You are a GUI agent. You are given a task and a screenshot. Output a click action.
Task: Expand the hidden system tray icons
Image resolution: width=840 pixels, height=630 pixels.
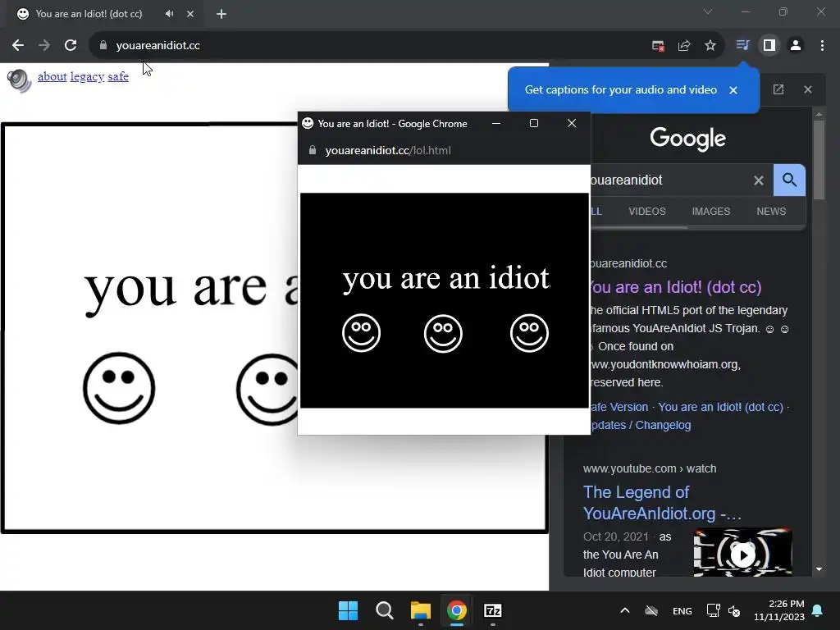(x=624, y=610)
